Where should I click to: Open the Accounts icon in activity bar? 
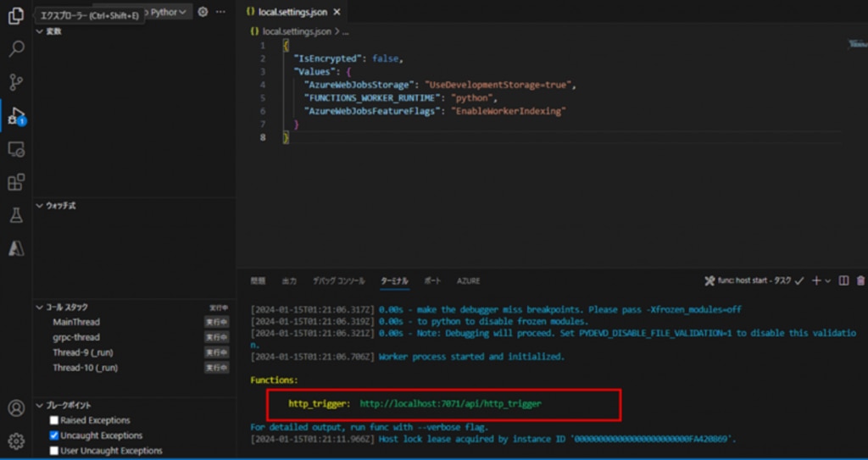[x=16, y=408]
